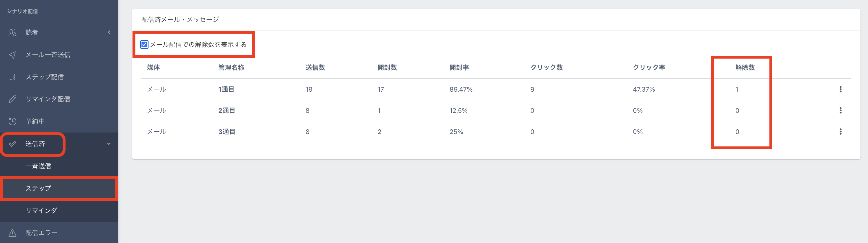Select ステップ under 送信済 menu
Screen dimensions: 868x243
pyautogui.click(x=38, y=188)
